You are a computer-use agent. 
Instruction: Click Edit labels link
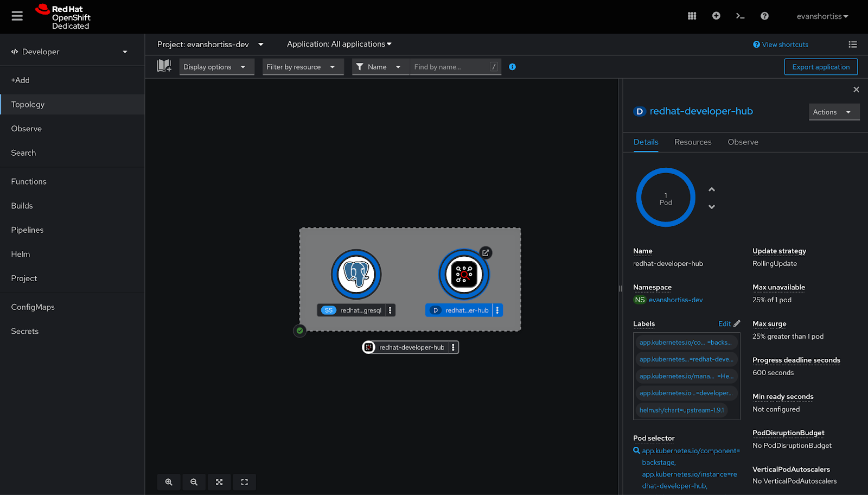729,323
